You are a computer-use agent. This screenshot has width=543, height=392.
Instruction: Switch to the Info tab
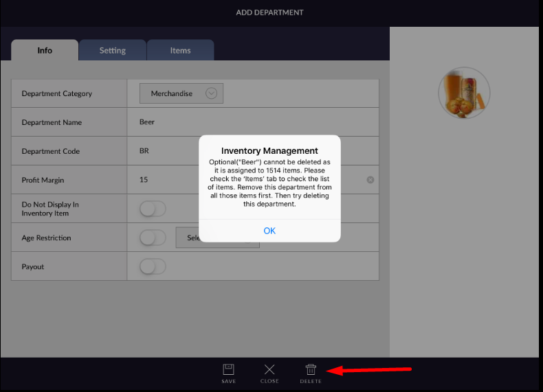[45, 50]
